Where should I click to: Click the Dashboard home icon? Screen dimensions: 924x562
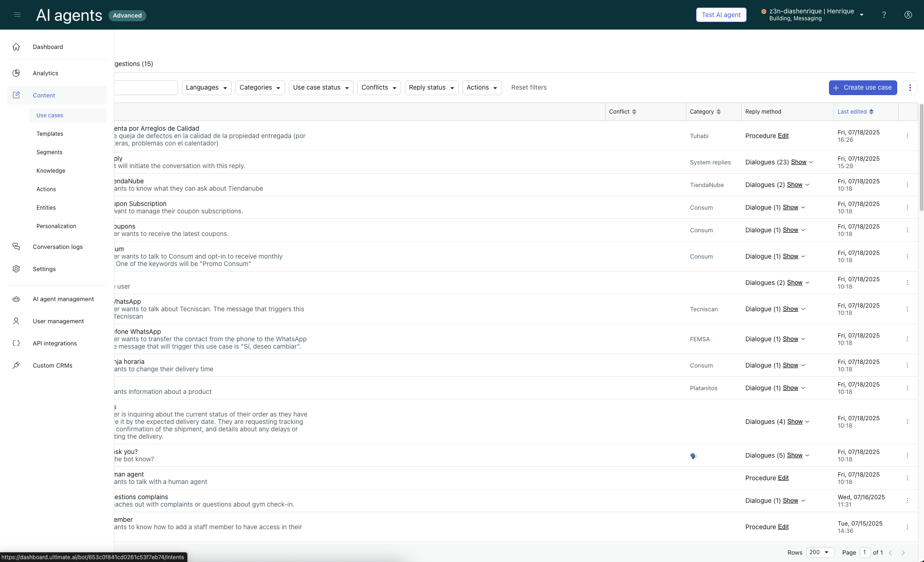coord(16,47)
